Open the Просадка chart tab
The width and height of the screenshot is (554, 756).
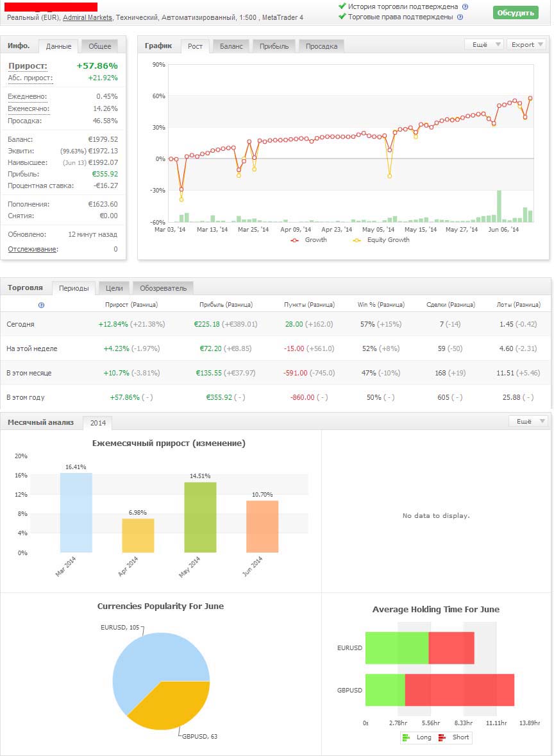[321, 46]
